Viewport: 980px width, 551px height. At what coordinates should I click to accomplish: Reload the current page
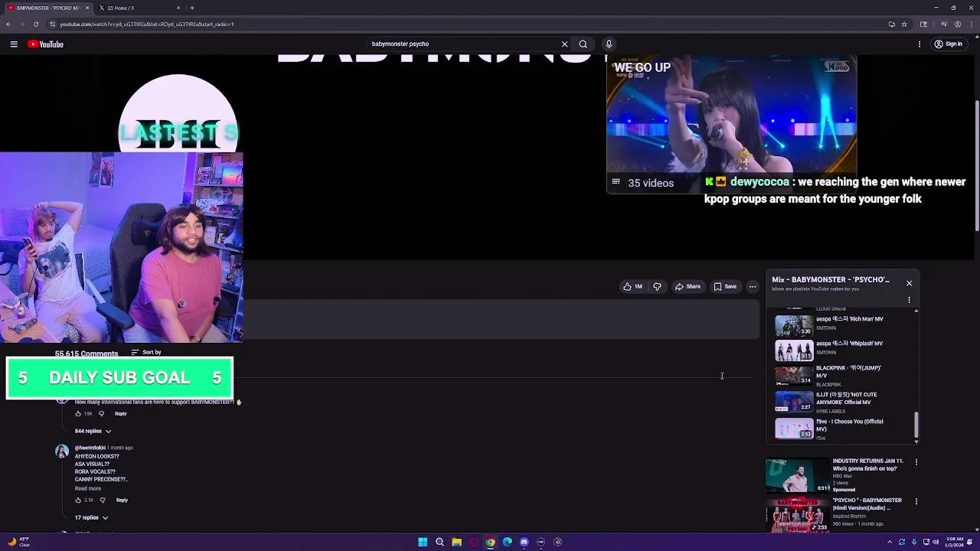click(x=35, y=24)
